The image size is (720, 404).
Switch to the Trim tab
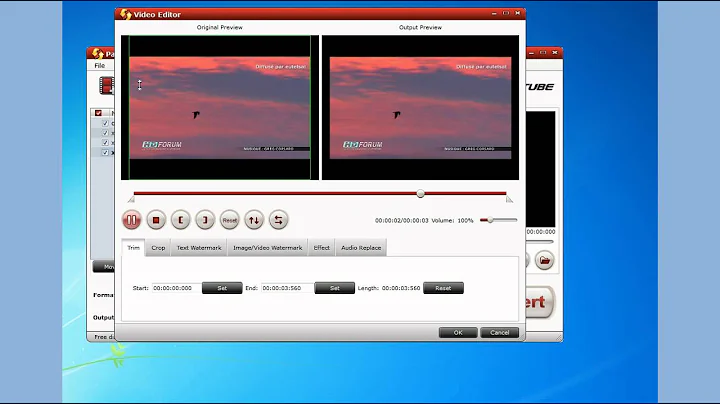point(133,248)
